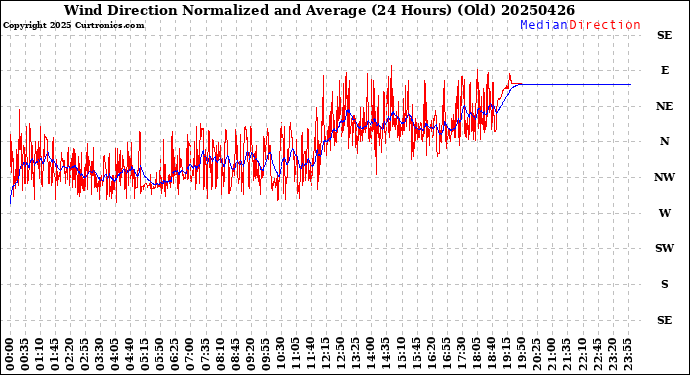Screen dimensions: 690x375
Task: Click the 20:25 time label
Action: point(536,354)
